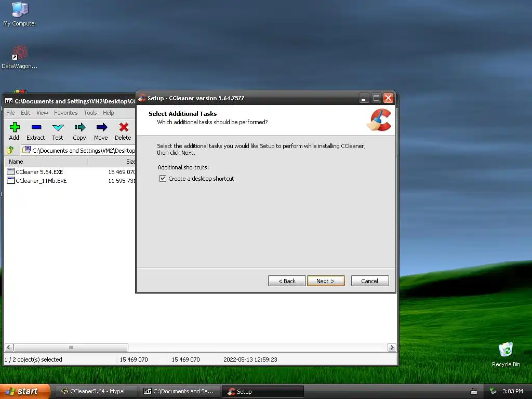Click the Move icon in 7-Zip toolbar

(x=101, y=127)
